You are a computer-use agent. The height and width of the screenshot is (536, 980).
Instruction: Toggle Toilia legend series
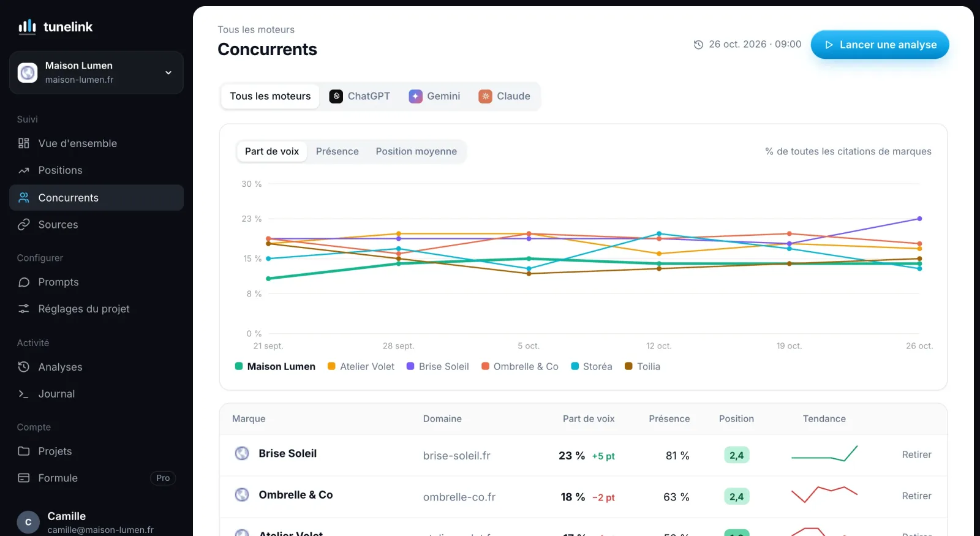[x=642, y=366]
